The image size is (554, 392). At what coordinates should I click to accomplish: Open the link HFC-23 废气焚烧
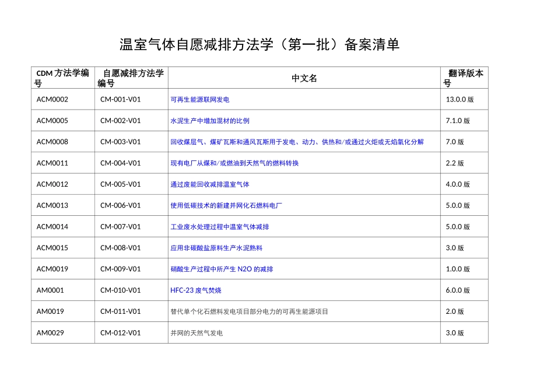196,290
